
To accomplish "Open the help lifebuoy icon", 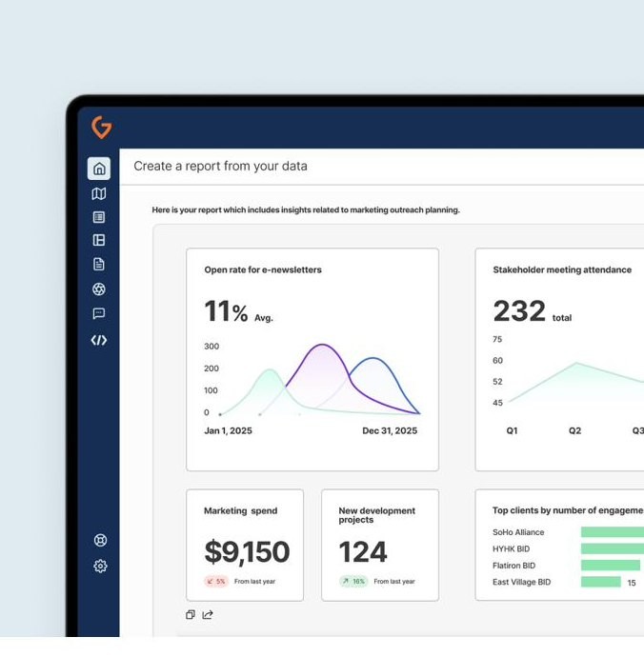I will tap(100, 540).
